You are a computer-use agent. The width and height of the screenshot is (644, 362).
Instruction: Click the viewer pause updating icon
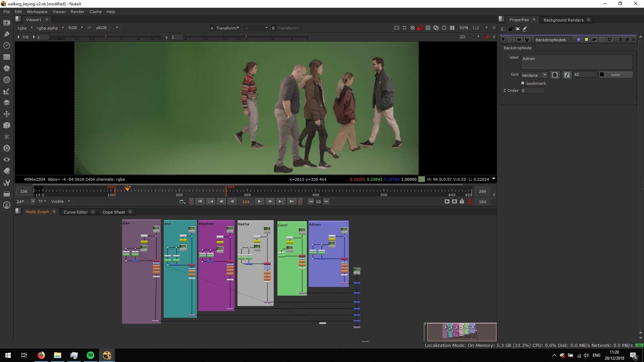tap(452, 28)
